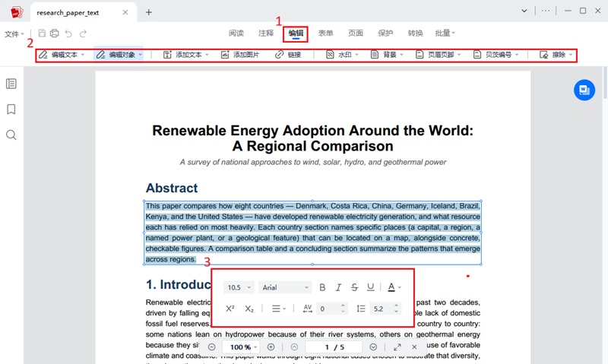
Task: Toggle bold formatting
Action: click(322, 287)
